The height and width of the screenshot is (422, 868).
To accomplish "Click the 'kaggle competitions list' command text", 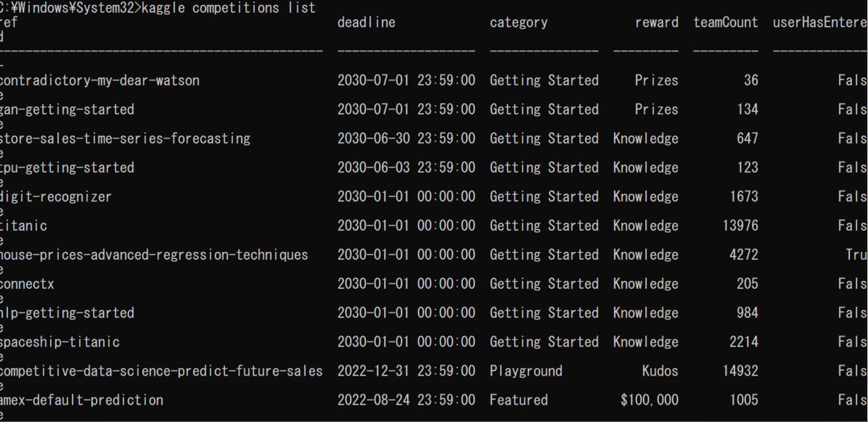I will (229, 8).
